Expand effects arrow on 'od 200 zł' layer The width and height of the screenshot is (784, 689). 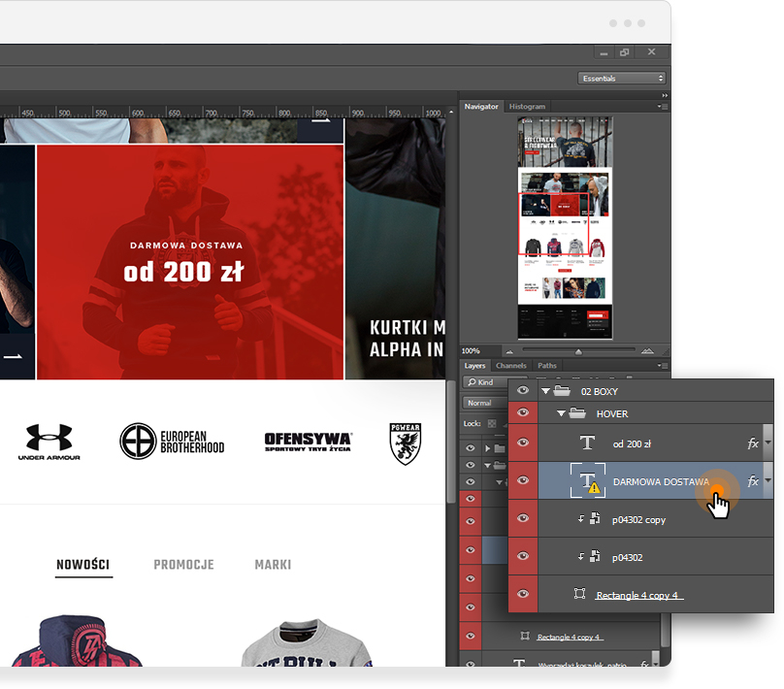click(x=768, y=443)
